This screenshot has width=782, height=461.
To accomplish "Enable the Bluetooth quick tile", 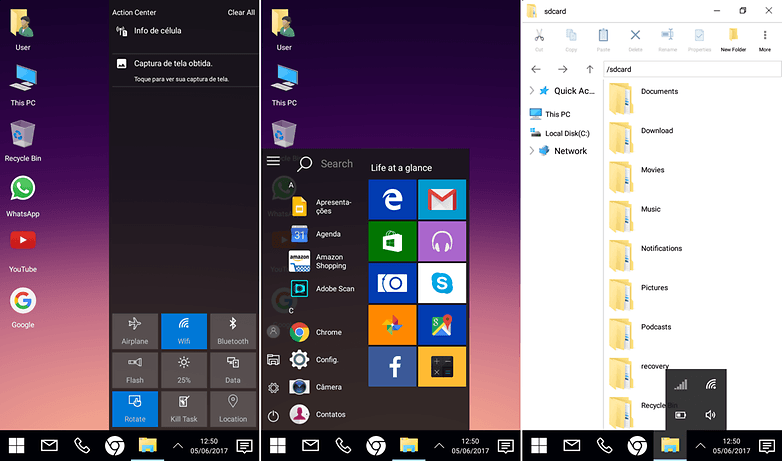I will coord(233,330).
